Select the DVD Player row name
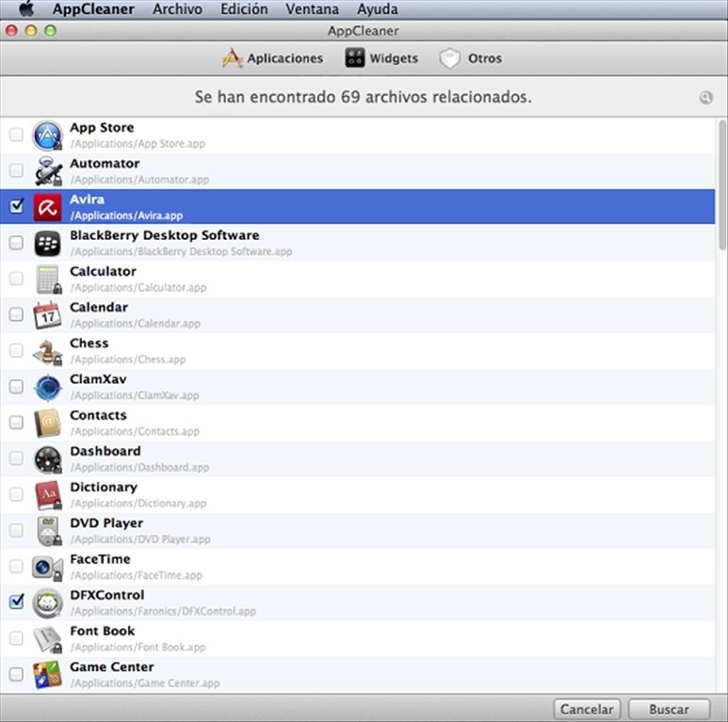Image resolution: width=728 pixels, height=722 pixels. pos(106,523)
